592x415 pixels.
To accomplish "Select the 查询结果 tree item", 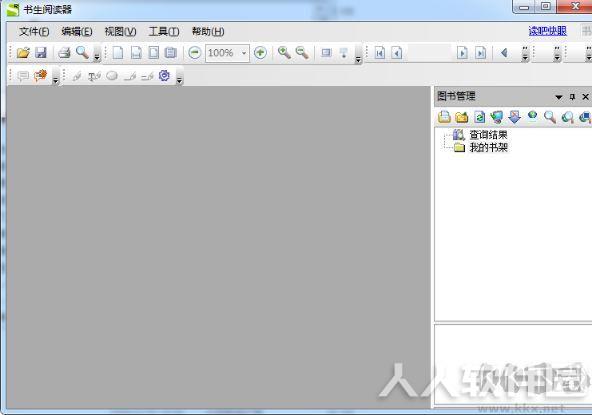I will pos(488,134).
